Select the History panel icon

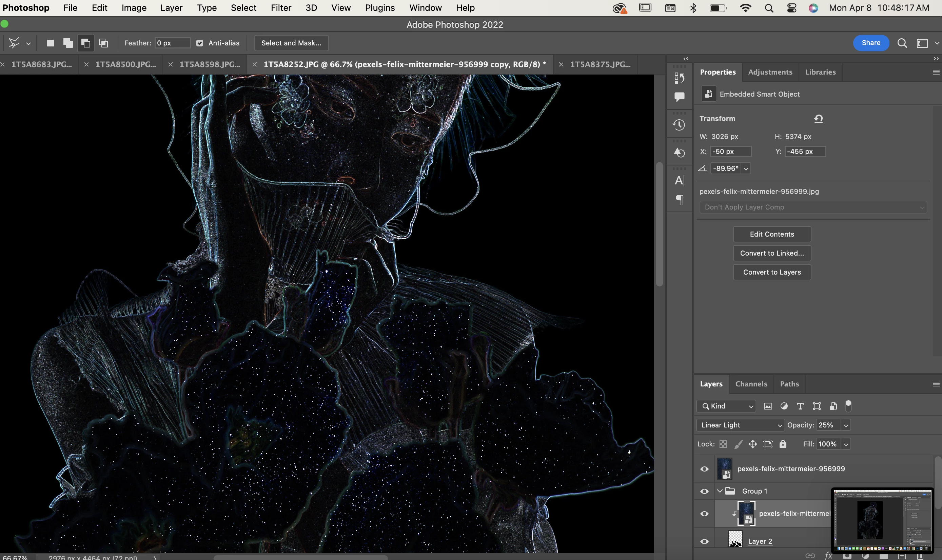[x=679, y=125]
